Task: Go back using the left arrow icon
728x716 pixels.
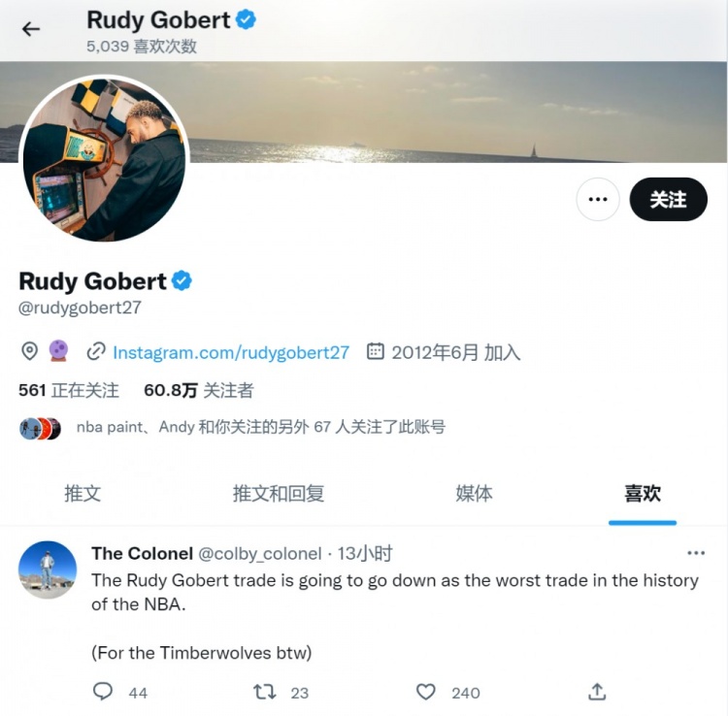Action: [x=31, y=29]
